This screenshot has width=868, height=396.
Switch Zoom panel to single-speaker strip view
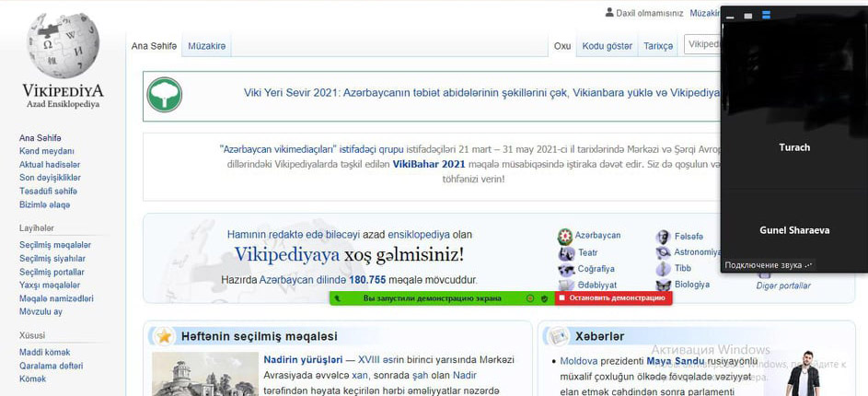pos(747,16)
